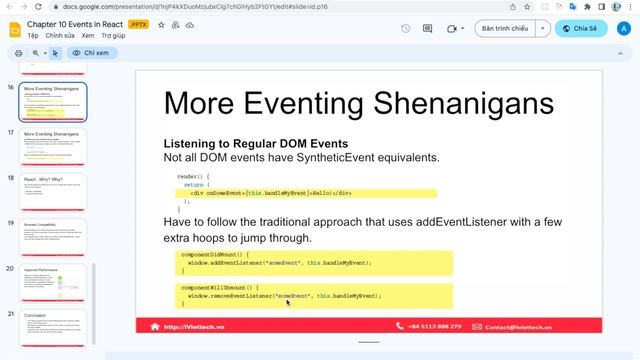Open the Chỉnh sửa menu
640x360 pixels.
[x=60, y=36]
